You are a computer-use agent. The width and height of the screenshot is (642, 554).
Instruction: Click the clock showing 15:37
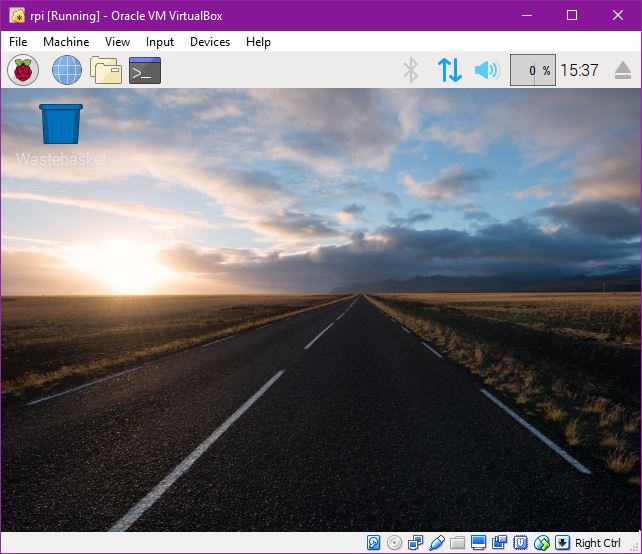[x=579, y=70]
